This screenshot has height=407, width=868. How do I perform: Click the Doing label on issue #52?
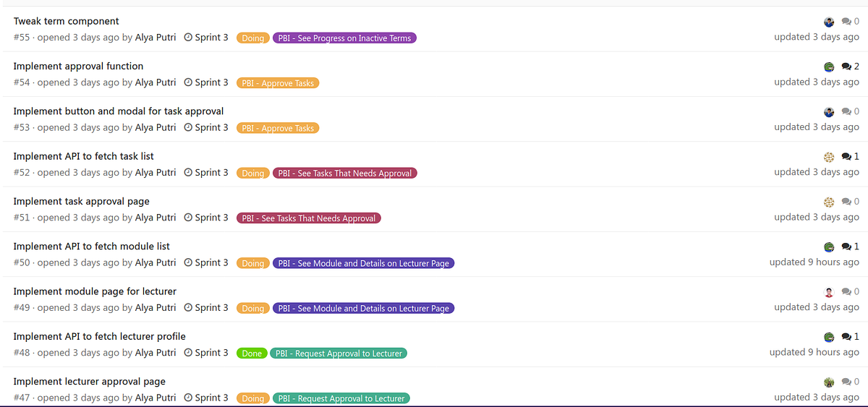pos(253,173)
